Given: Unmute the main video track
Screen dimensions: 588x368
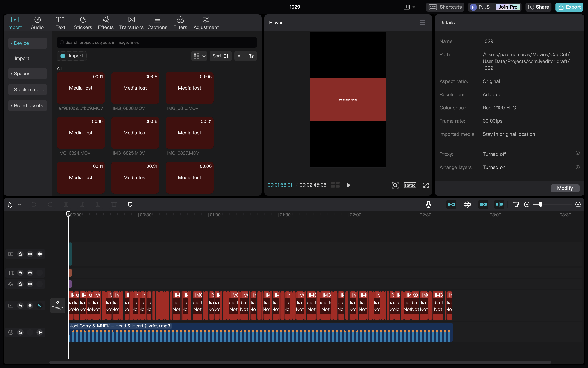Looking at the screenshot, I should coord(39,305).
